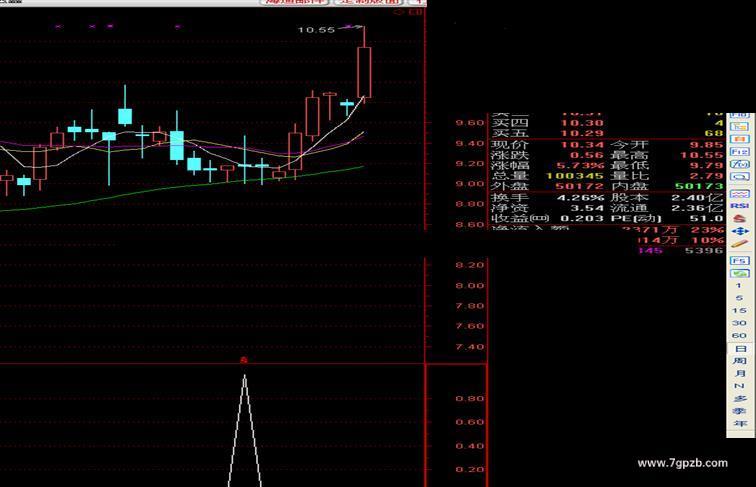756x487 pixels.
Task: Switch to the 30-minute period
Action: coord(739,323)
